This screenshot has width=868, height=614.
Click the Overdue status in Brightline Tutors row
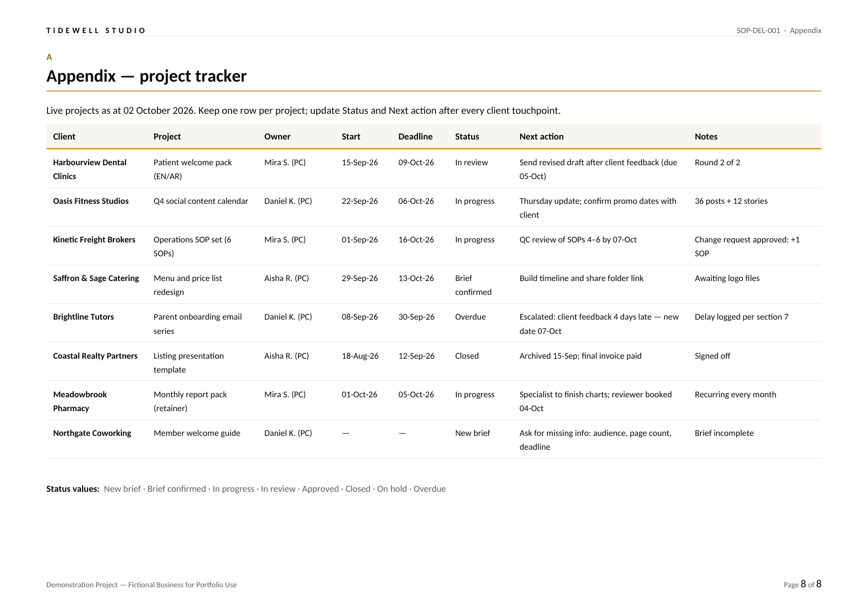click(x=471, y=317)
